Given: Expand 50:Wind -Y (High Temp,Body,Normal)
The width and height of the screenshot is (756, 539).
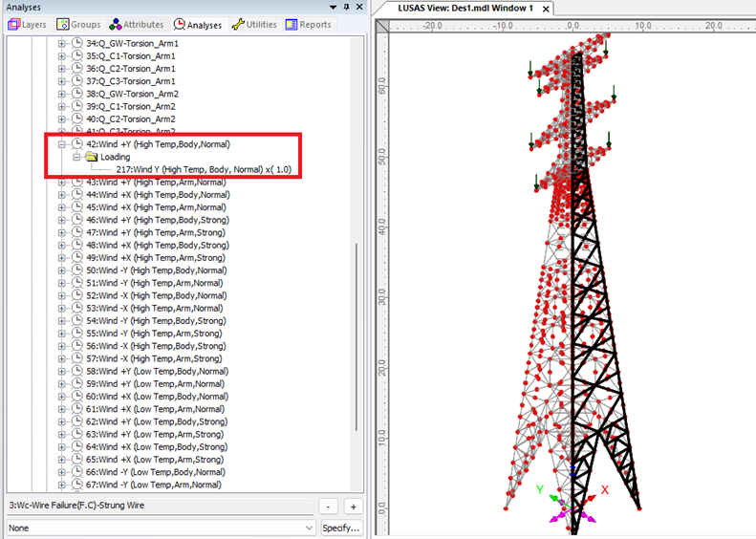Looking at the screenshot, I should click(63, 270).
